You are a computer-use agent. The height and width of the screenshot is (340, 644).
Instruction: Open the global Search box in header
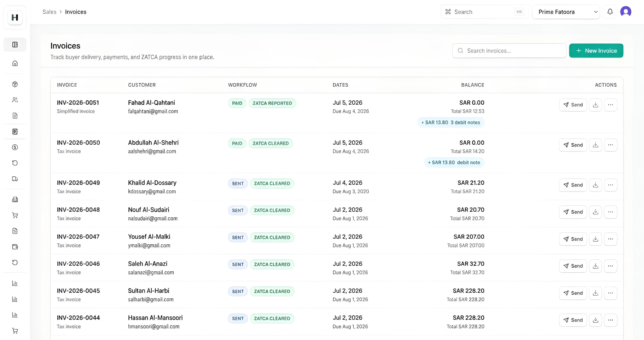(485, 12)
